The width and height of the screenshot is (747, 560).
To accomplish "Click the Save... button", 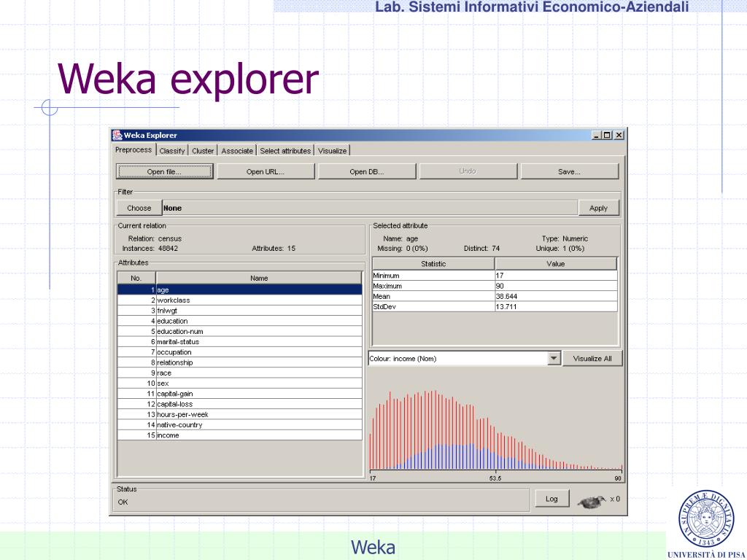I will point(569,171).
